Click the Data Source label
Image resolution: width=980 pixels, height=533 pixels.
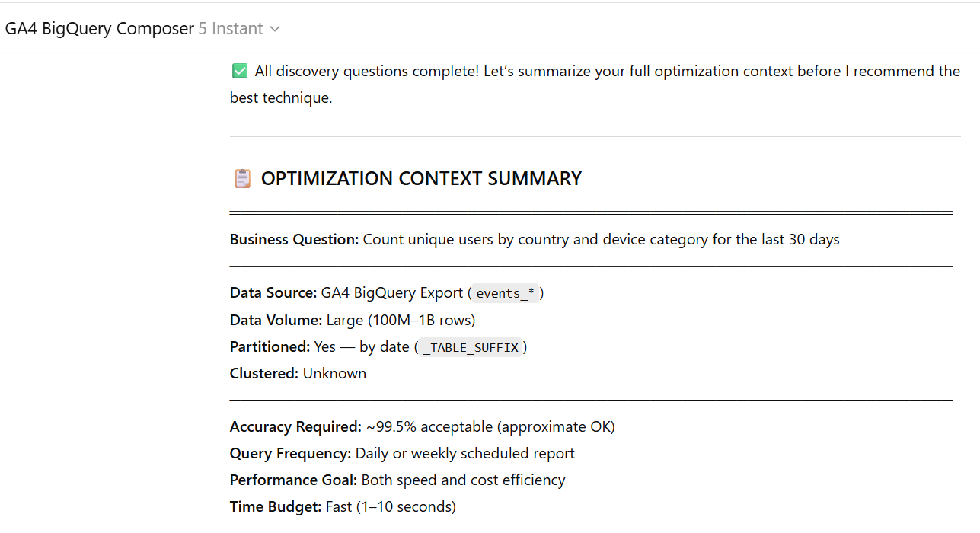[x=273, y=293]
